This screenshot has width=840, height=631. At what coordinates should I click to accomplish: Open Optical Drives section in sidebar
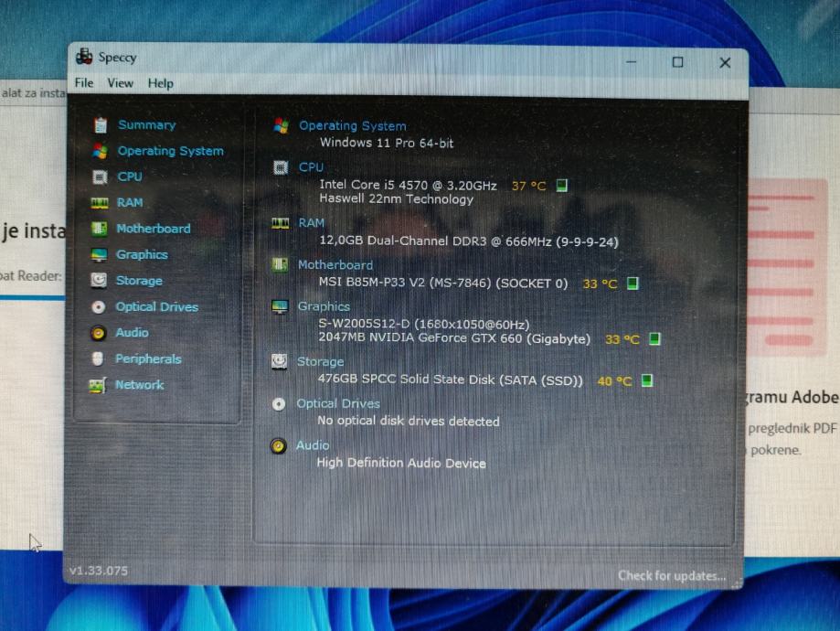click(x=157, y=306)
